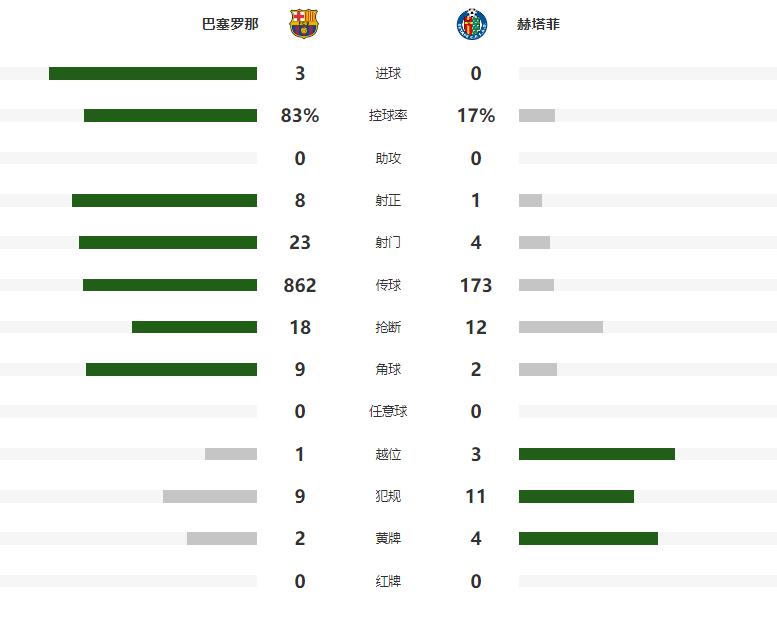Click Barcelona's green 3 goals bar
The image size is (777, 621).
pyautogui.click(x=153, y=73)
